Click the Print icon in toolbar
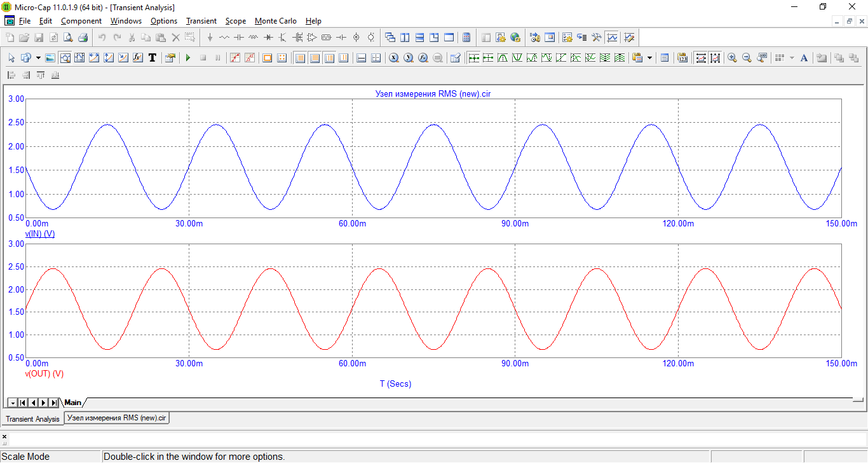 (83, 38)
